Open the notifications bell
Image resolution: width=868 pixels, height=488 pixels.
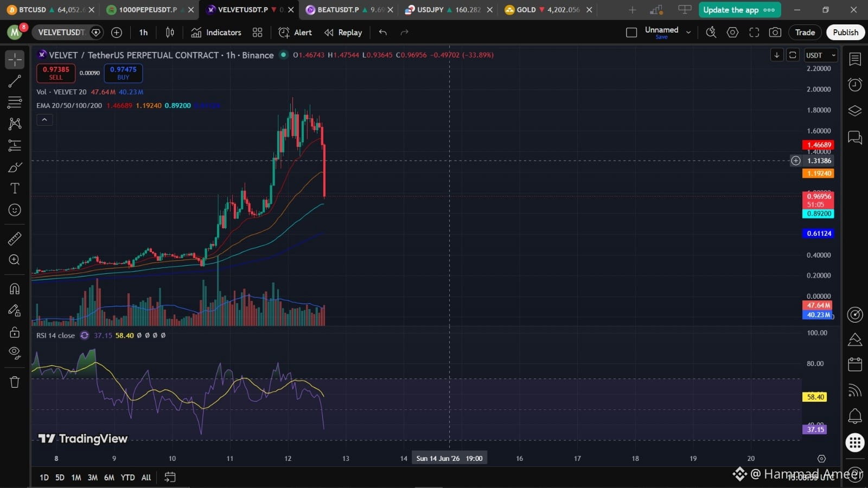855,416
